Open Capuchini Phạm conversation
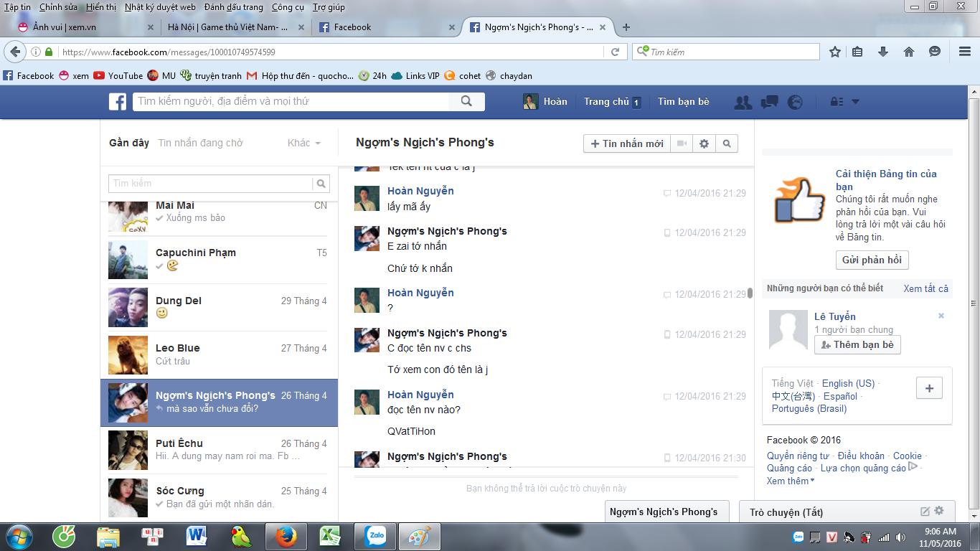Viewport: 980px width, 551px height. (219, 260)
